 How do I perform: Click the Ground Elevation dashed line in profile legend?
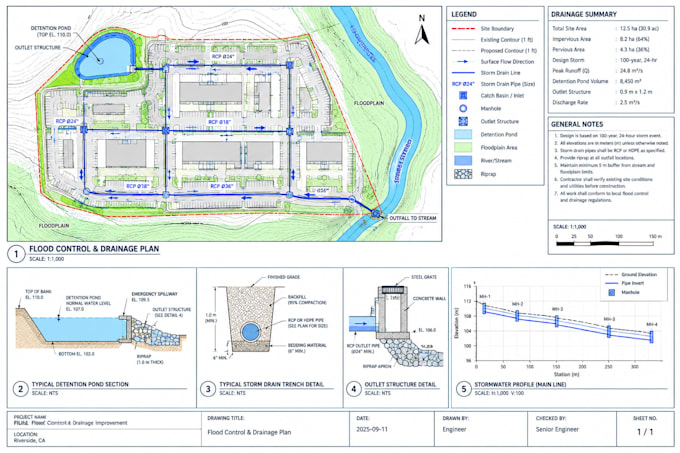[x=611, y=274]
